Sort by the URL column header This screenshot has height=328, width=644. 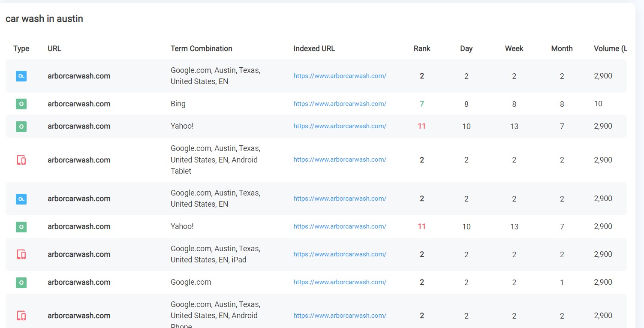pos(54,48)
